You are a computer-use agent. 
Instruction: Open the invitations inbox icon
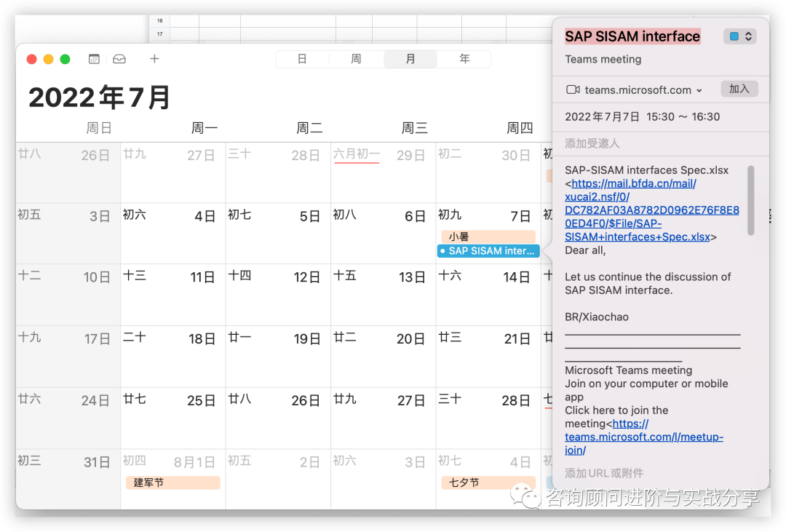[119, 59]
